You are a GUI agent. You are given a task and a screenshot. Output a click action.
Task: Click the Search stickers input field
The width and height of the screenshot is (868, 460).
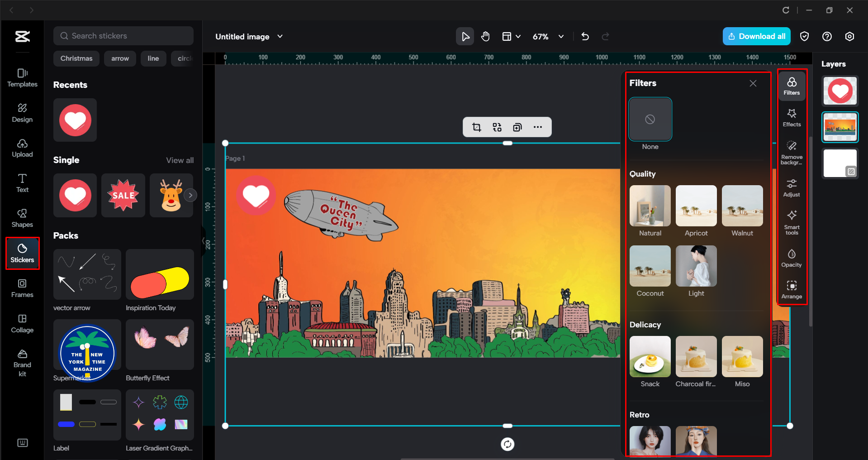(x=123, y=35)
